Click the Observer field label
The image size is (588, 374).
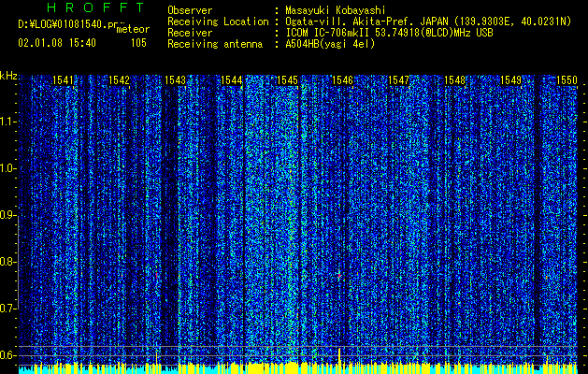(x=190, y=10)
